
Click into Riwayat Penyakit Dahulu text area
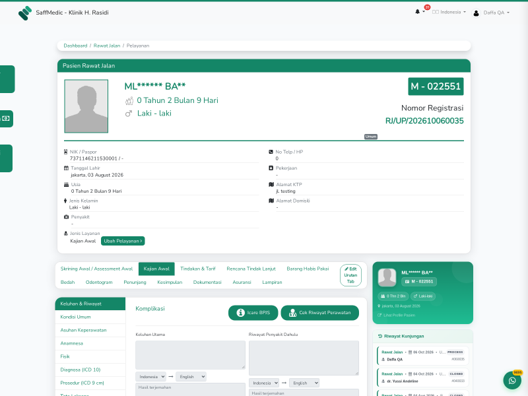pos(304,358)
